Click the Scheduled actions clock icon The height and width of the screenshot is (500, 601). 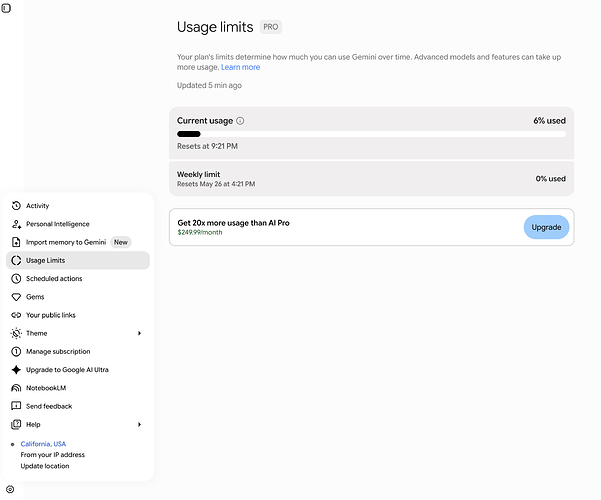pyautogui.click(x=16, y=278)
